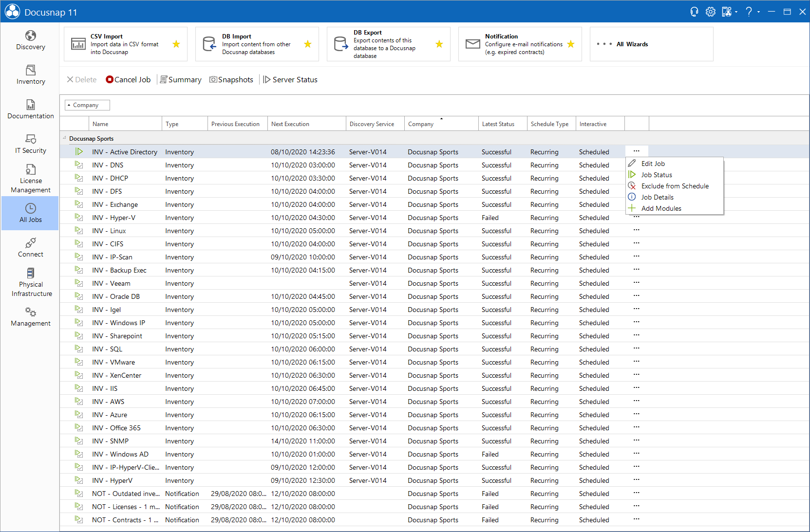Open more options for INV - Veeam row
This screenshot has height=532, width=810.
[x=637, y=282]
